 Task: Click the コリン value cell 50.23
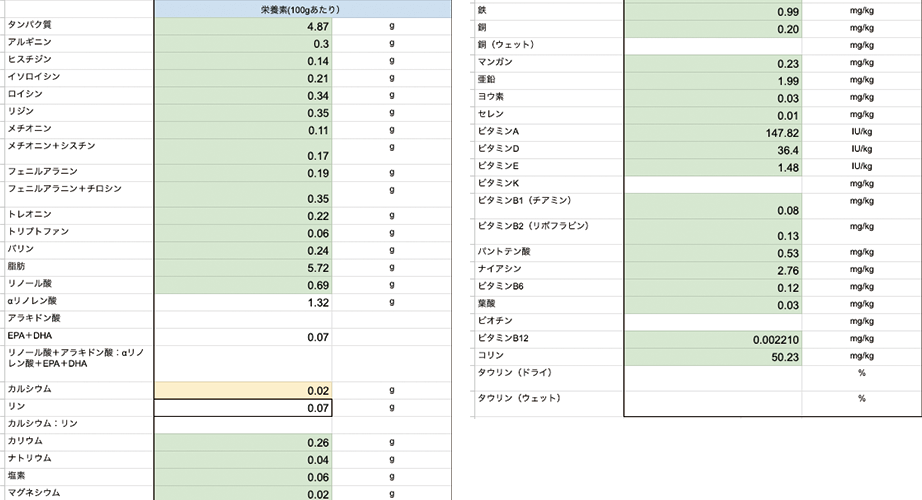[713, 356]
